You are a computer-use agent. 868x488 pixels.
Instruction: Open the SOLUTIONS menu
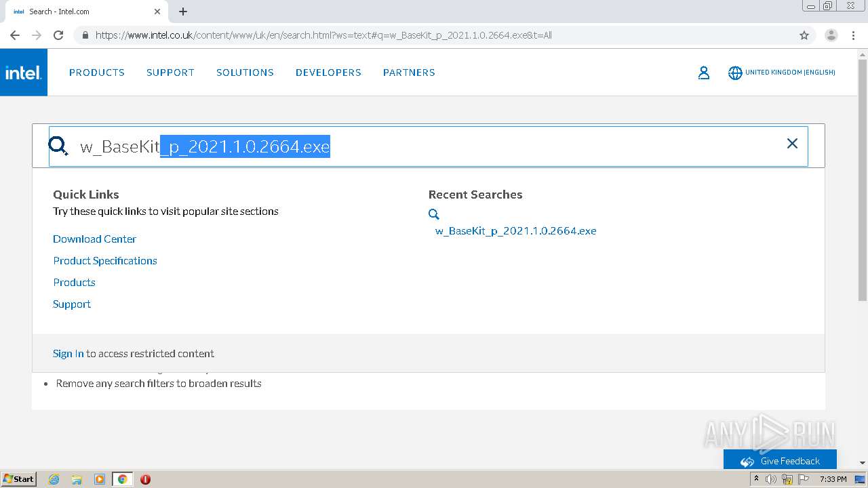pos(245,73)
